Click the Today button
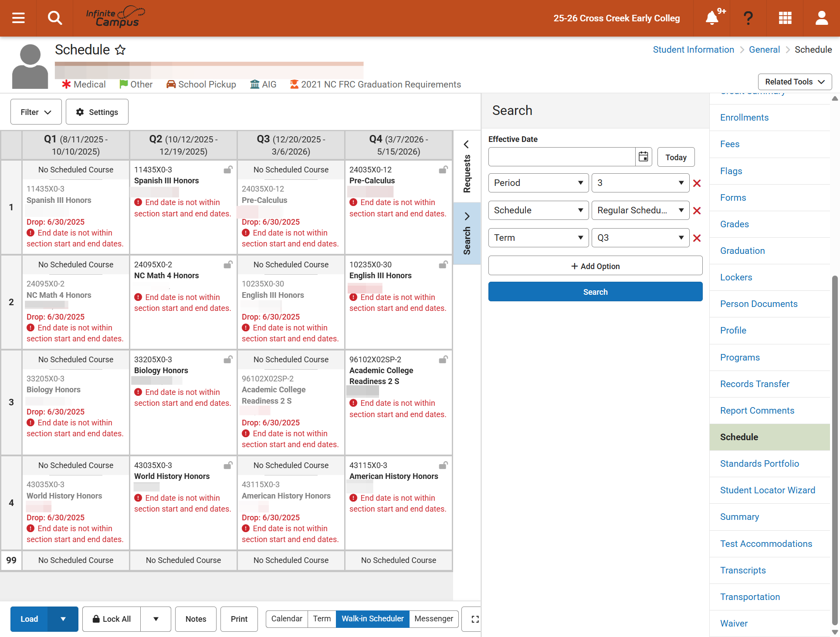This screenshot has width=840, height=637. pyautogui.click(x=676, y=157)
